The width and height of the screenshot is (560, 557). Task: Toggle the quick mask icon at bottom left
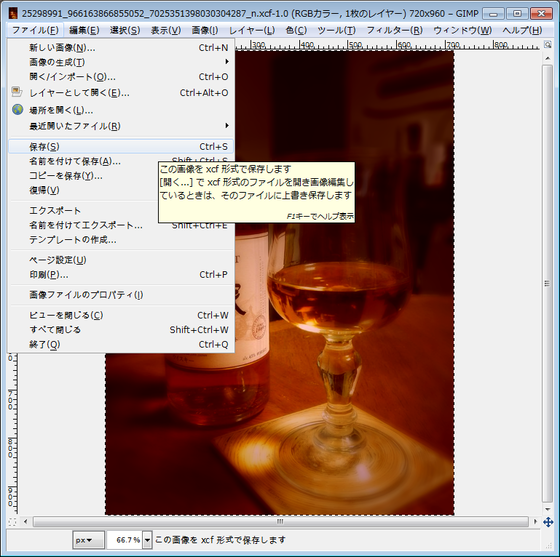[12, 522]
